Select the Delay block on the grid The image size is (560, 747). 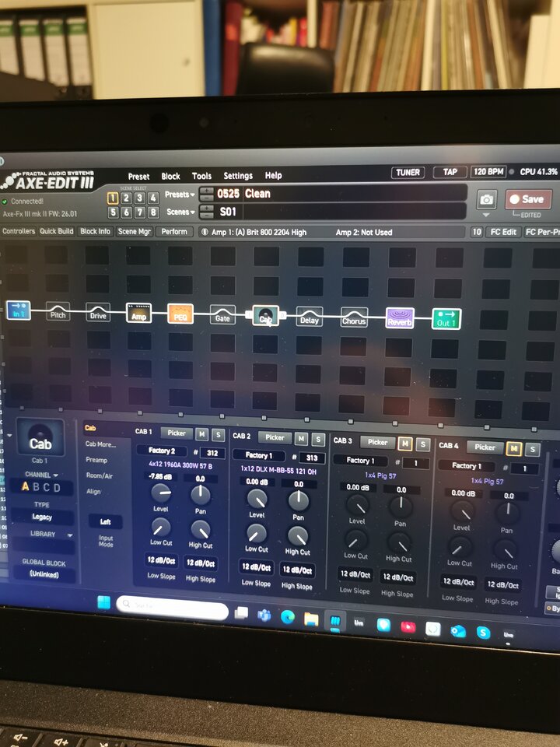pyautogui.click(x=310, y=317)
